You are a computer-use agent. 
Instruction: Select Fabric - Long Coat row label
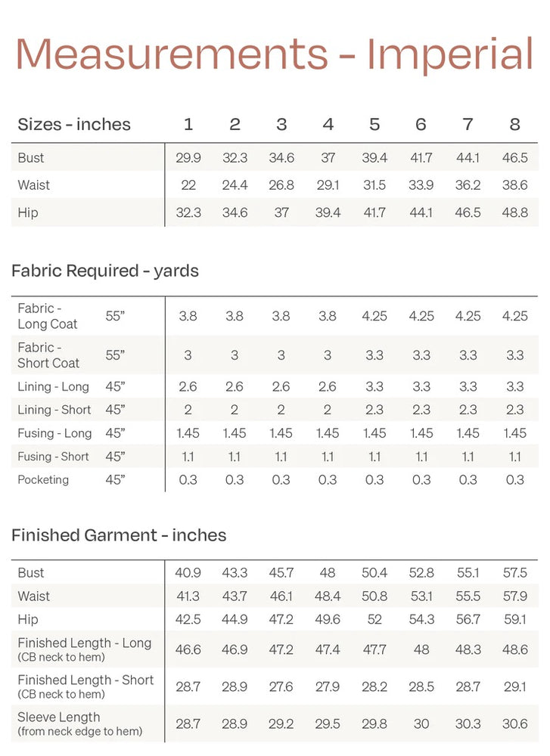tap(47, 316)
